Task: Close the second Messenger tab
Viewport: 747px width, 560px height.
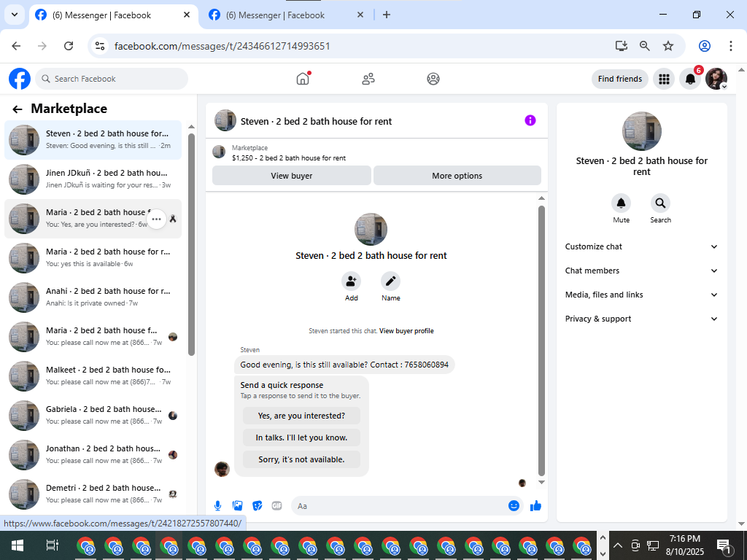Action: pyautogui.click(x=360, y=15)
